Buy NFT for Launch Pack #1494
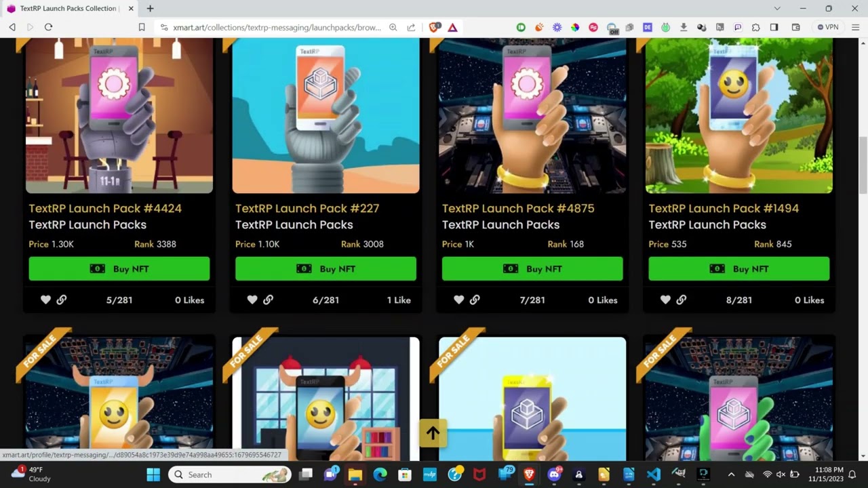 [x=739, y=268]
